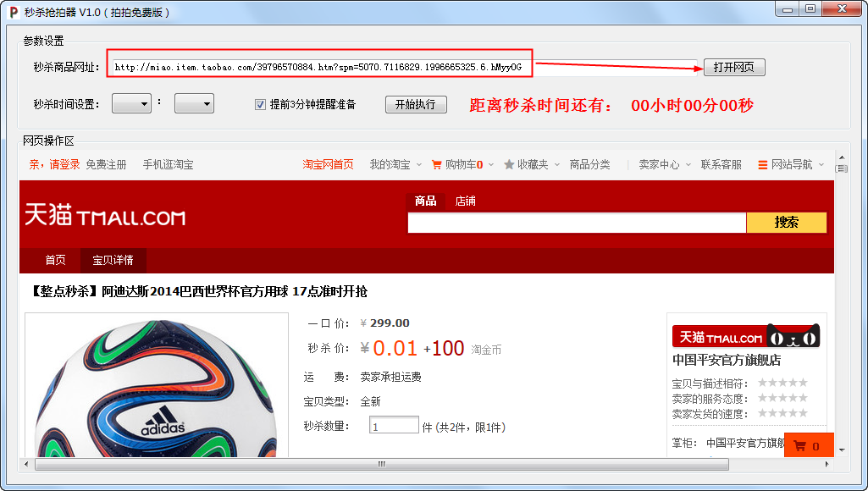This screenshot has height=491, width=868.
Task: Click the small page icon at scrollbar top
Action: click(x=842, y=168)
